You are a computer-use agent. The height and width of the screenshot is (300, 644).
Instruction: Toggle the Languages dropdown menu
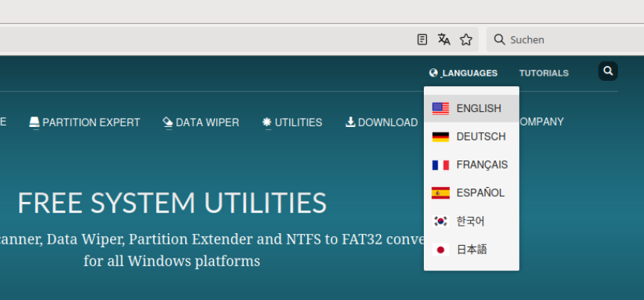(463, 73)
